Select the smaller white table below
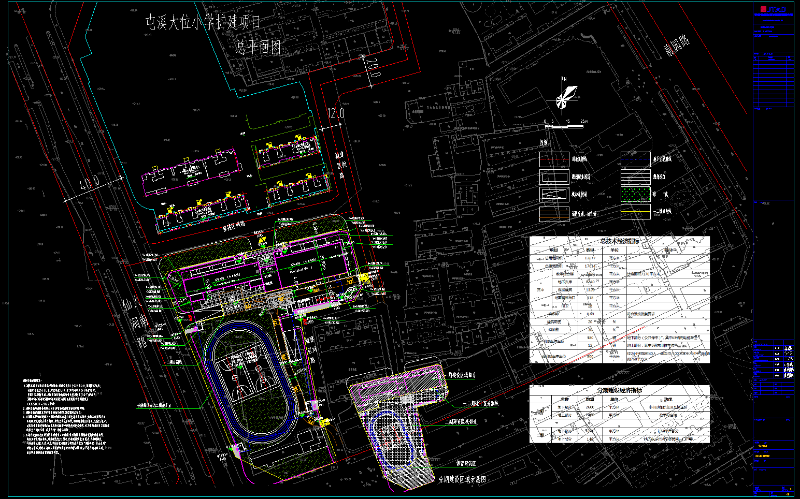The height and width of the screenshot is (499, 800). click(x=618, y=417)
